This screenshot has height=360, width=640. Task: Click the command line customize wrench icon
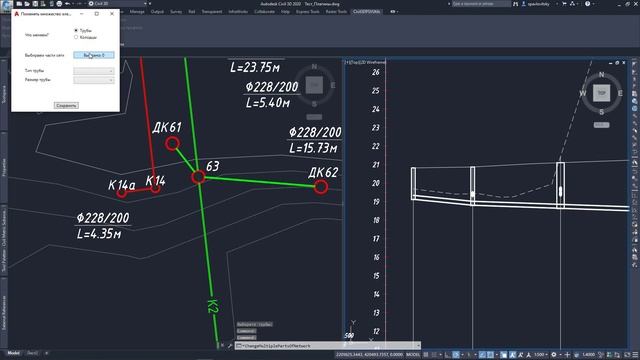click(230, 346)
